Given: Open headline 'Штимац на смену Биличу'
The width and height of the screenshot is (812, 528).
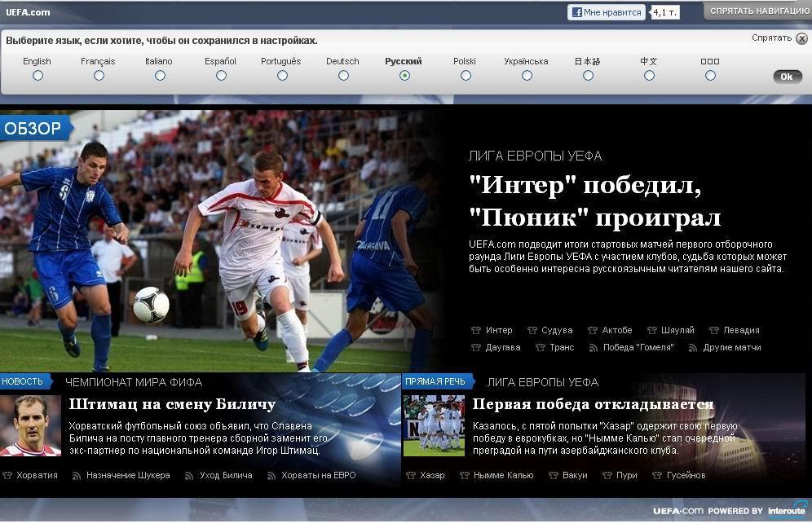Looking at the screenshot, I should 172,404.
